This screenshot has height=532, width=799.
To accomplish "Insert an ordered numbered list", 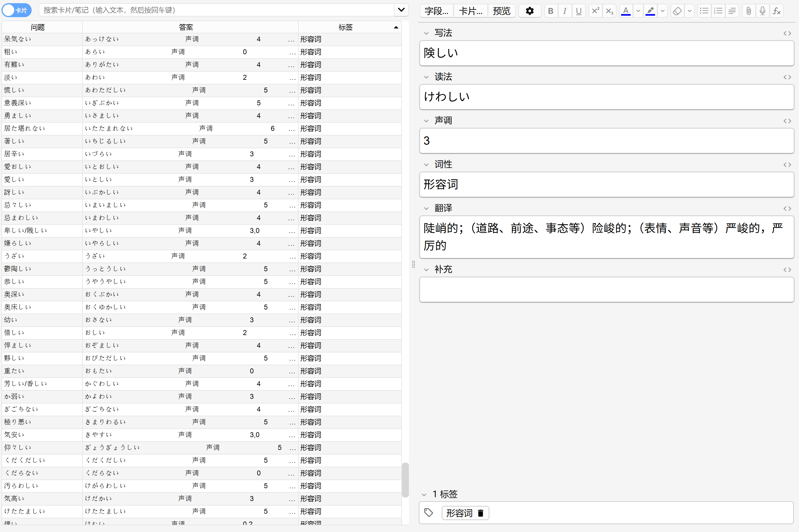I will pyautogui.click(x=718, y=11).
